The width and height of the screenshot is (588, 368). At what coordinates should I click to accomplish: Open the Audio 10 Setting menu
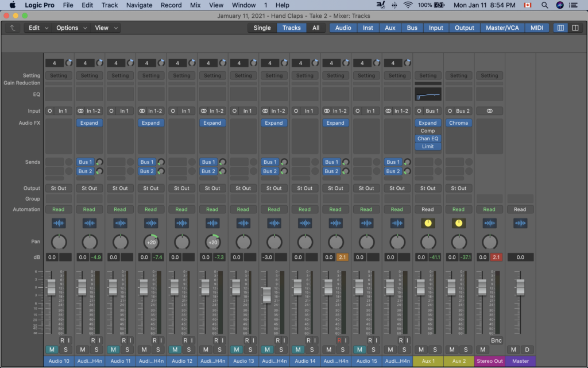tap(59, 75)
